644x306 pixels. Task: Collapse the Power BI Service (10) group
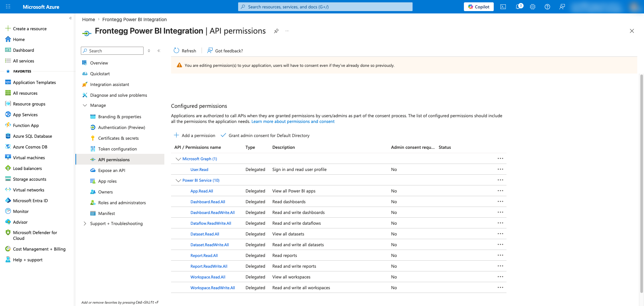[x=178, y=180]
